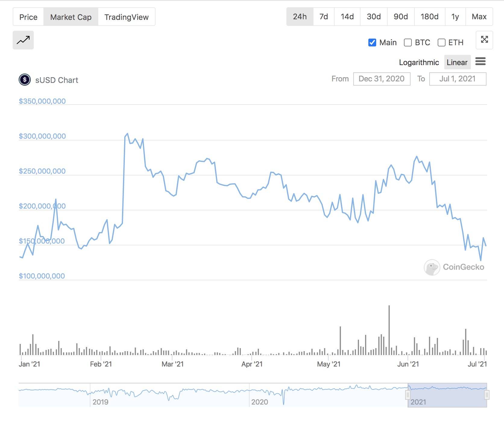Select the Linear scale option
Screen dimensions: 504x422
pyautogui.click(x=457, y=62)
